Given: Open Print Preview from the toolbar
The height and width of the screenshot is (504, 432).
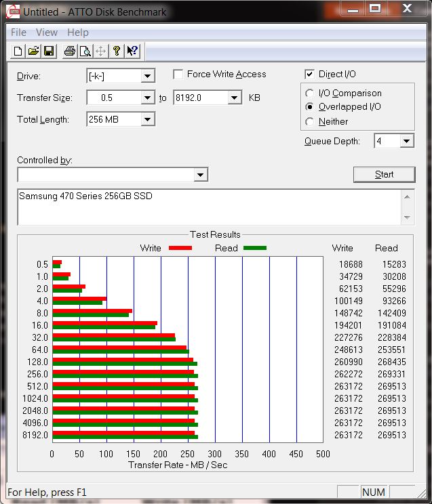Looking at the screenshot, I should (85, 51).
